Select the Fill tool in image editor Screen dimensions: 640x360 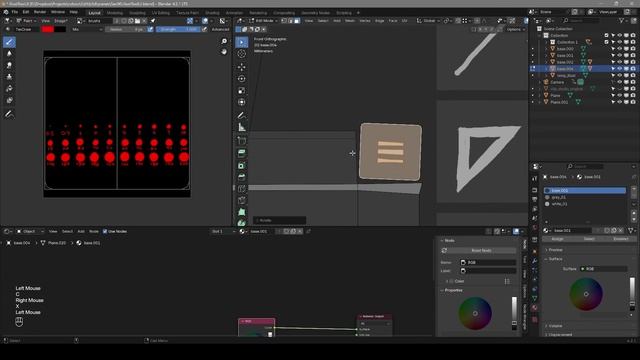[9, 89]
